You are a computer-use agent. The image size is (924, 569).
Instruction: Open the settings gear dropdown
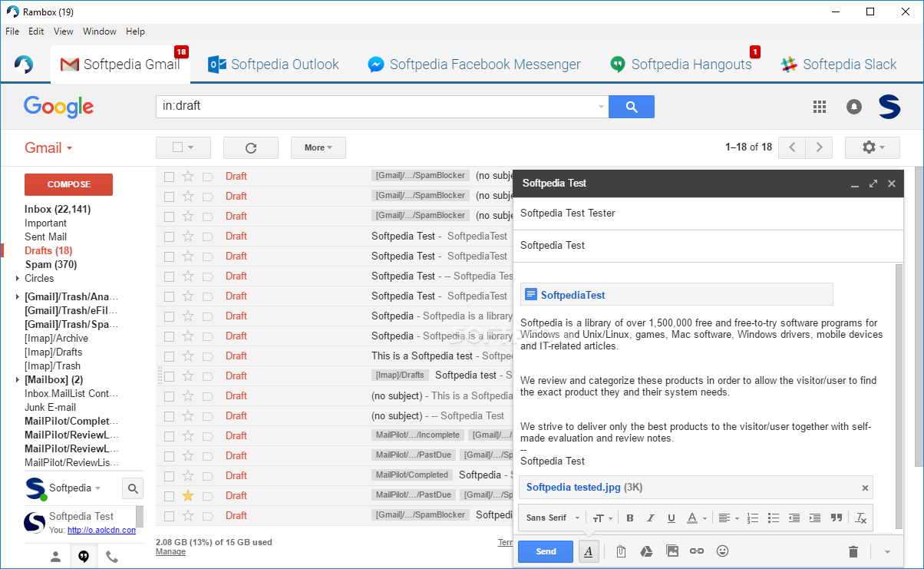pyautogui.click(x=873, y=147)
